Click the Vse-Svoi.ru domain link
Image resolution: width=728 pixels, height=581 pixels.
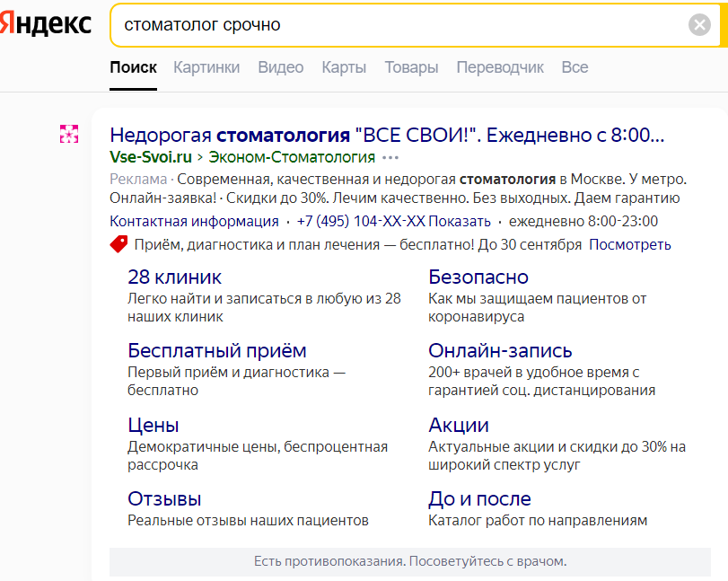[151, 157]
